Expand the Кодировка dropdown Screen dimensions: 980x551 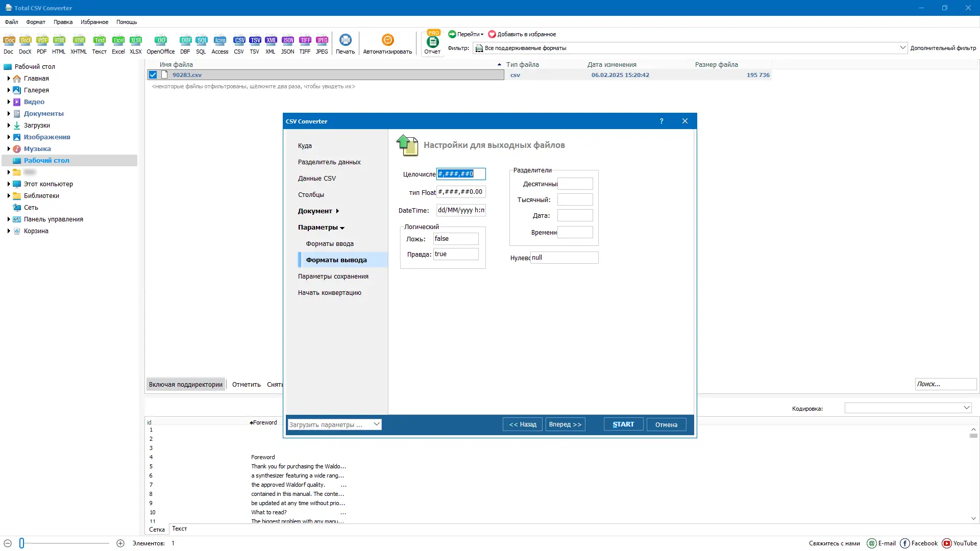(966, 408)
